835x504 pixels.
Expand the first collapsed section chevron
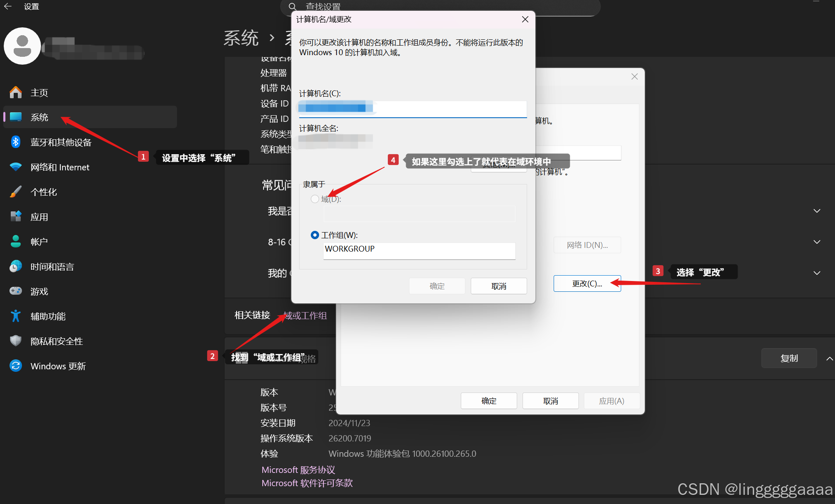click(817, 211)
